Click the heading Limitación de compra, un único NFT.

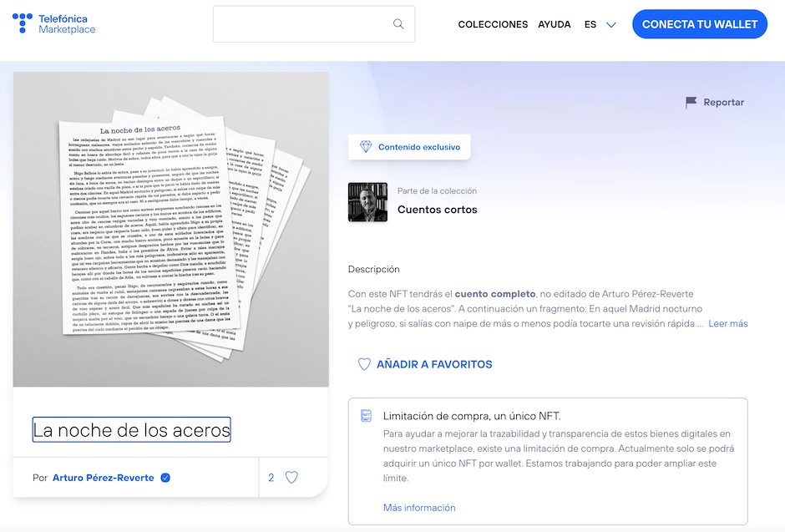(x=472, y=416)
